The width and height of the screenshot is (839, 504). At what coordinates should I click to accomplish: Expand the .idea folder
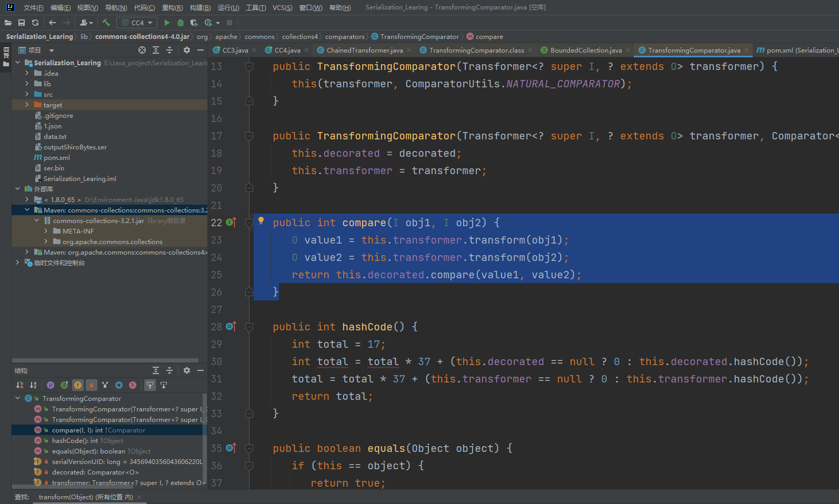coord(27,73)
